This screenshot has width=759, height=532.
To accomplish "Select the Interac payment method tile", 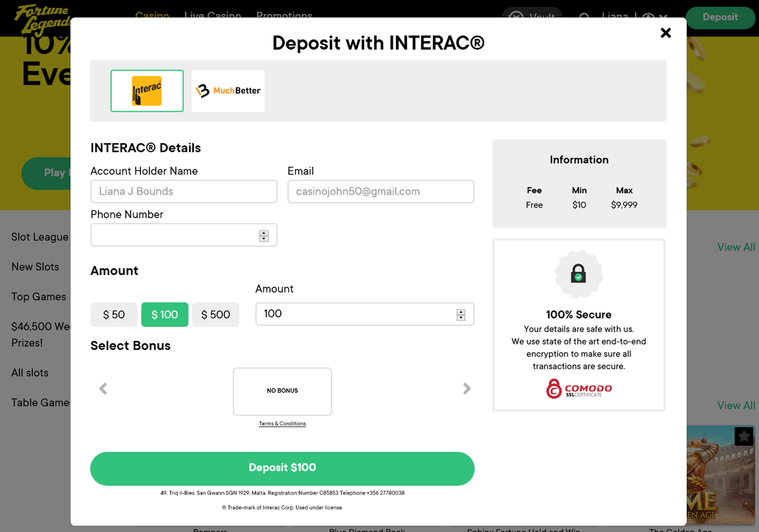I will (x=147, y=91).
